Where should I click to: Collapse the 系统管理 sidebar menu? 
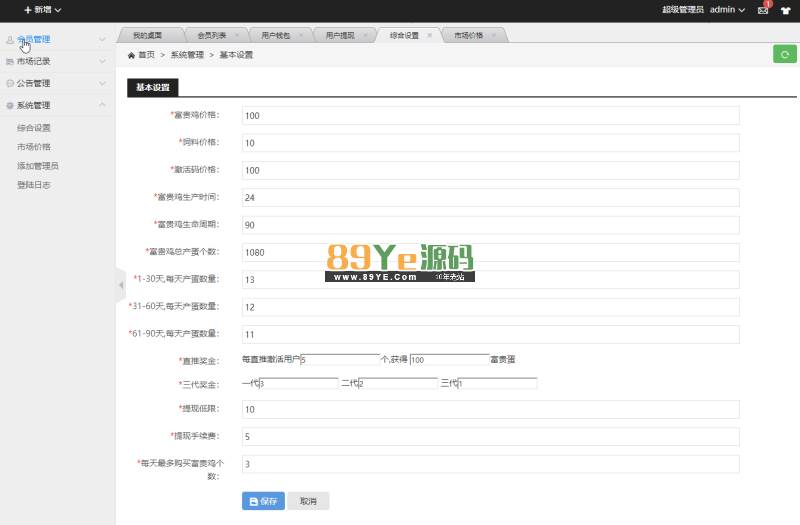point(58,105)
